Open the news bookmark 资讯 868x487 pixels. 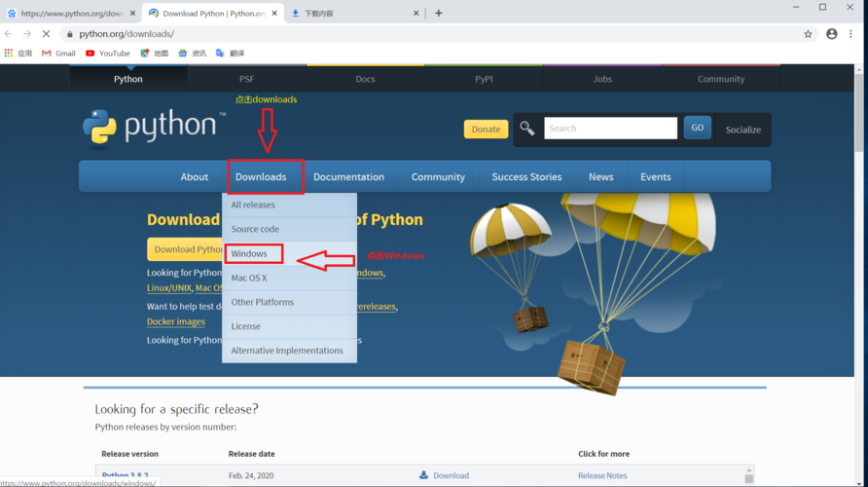(x=193, y=54)
